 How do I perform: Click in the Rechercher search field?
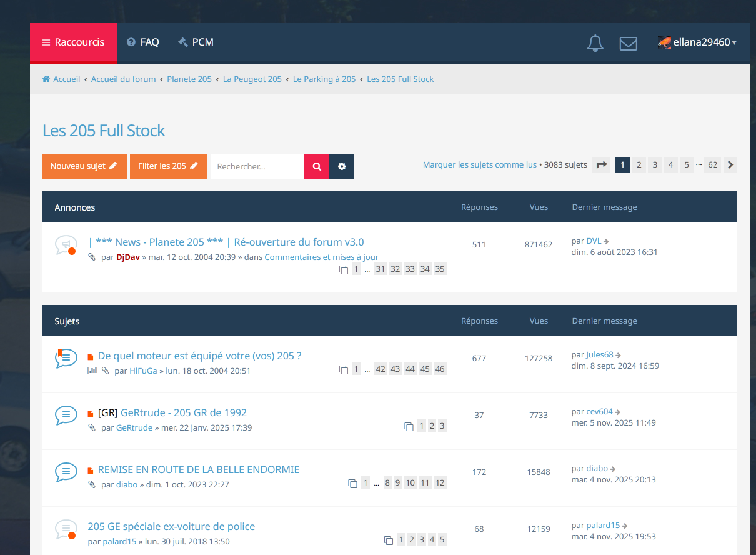[257, 166]
